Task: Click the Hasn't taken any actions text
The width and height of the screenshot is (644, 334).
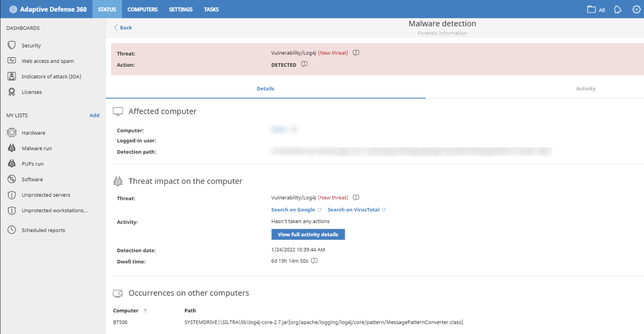Action: coord(300,221)
